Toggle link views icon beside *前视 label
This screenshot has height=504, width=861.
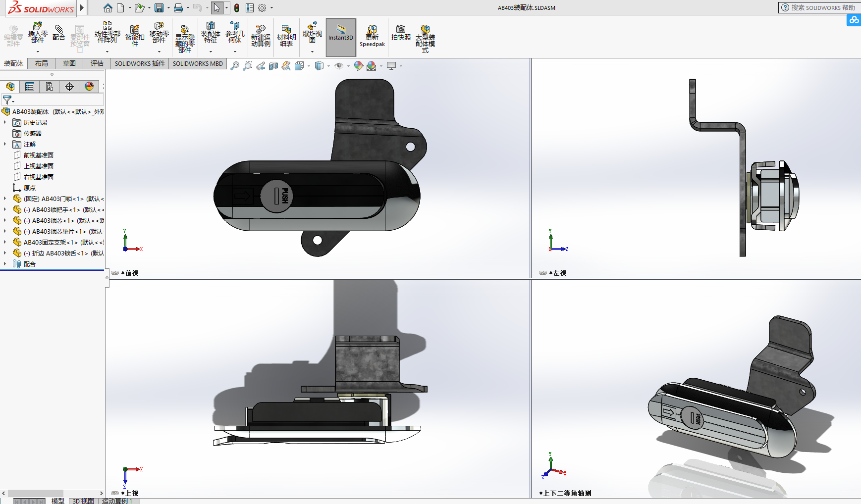tap(115, 273)
